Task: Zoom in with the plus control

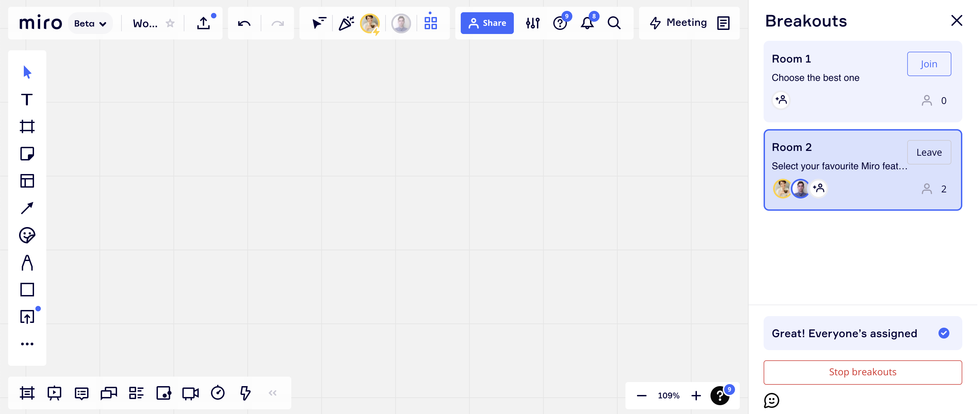Action: pos(696,396)
